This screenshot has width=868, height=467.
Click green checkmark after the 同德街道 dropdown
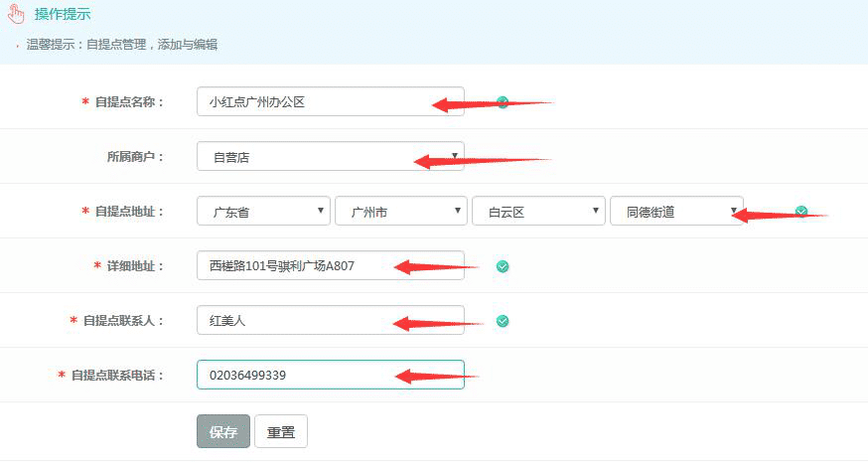pyautogui.click(x=801, y=211)
